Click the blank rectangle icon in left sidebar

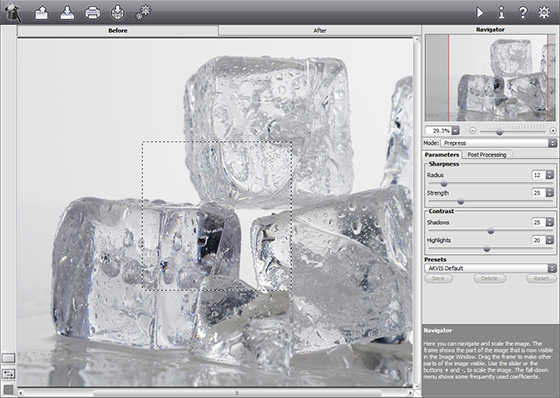8,358
